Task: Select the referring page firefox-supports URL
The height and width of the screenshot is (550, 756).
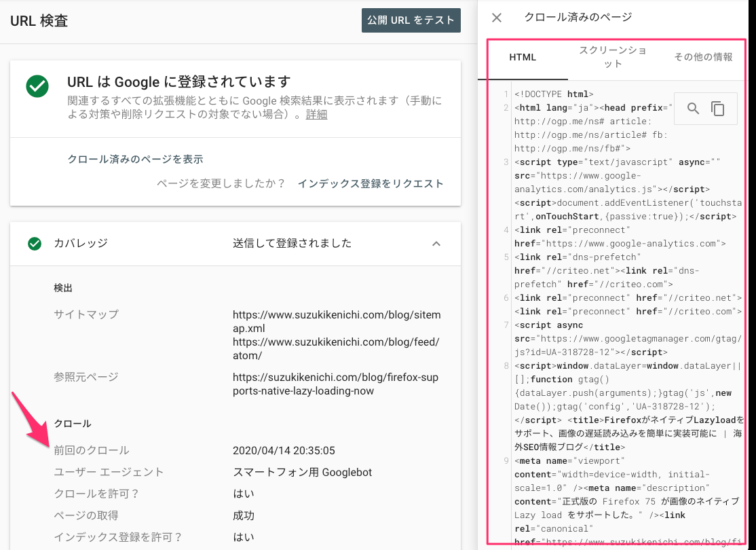Action: 335,384
